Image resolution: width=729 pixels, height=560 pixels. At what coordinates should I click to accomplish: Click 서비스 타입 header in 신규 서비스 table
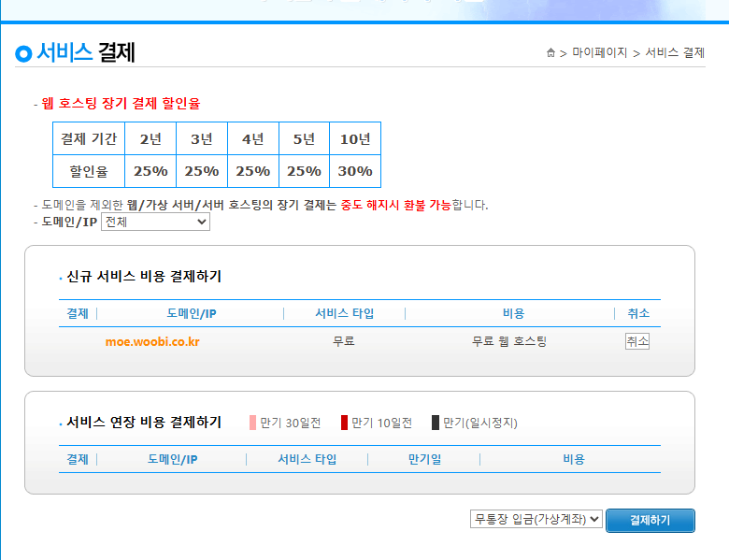pyautogui.click(x=344, y=313)
